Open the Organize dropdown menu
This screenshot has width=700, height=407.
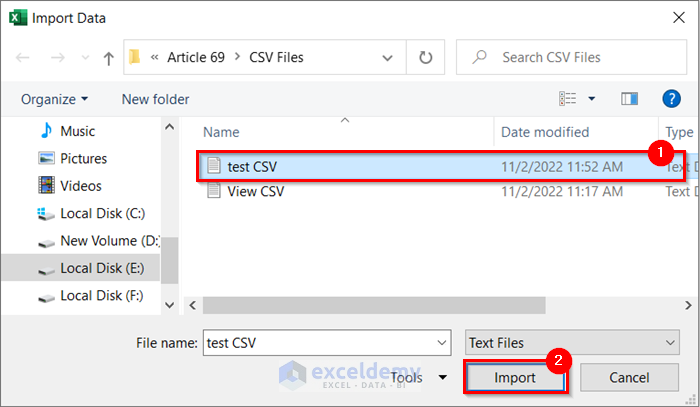pos(54,99)
